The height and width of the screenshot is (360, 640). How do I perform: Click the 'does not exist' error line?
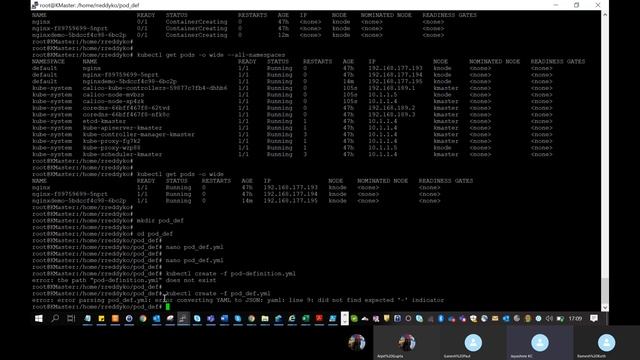click(x=124, y=280)
